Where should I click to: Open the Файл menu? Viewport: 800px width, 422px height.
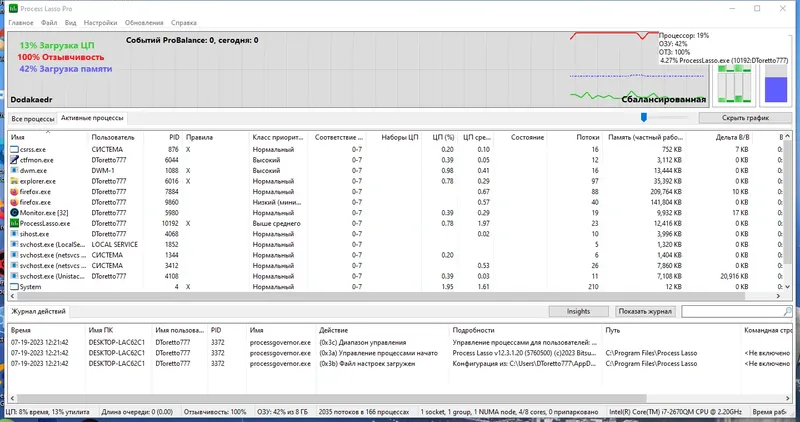(x=49, y=23)
